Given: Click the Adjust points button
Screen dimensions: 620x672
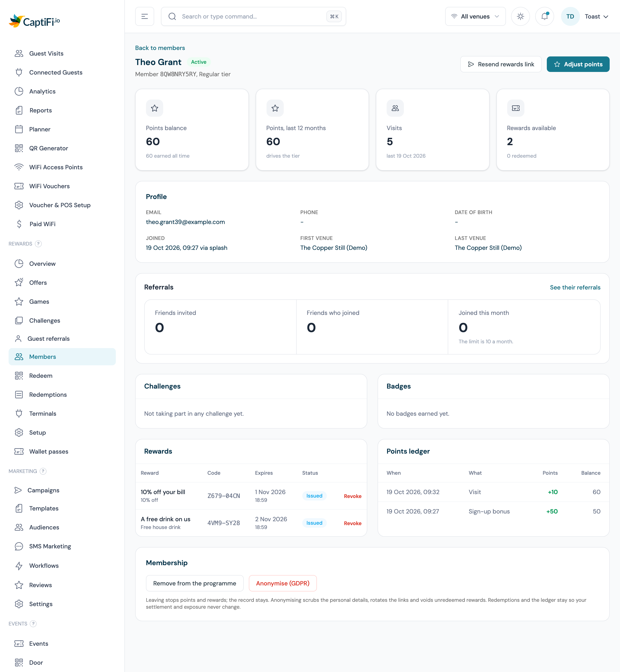Looking at the screenshot, I should point(578,64).
